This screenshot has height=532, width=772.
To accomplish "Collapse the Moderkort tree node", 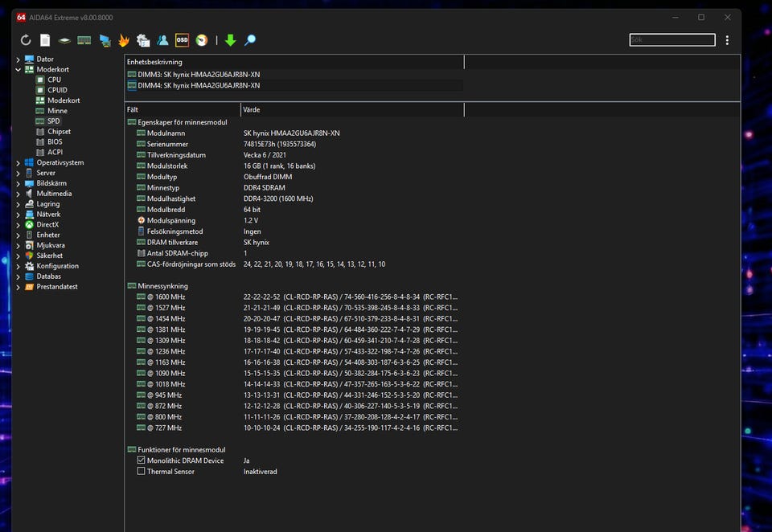I will pos(18,70).
